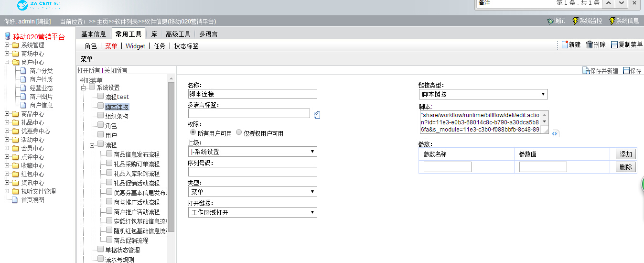
Task: Click the 打开所有 link
Action: click(89, 70)
